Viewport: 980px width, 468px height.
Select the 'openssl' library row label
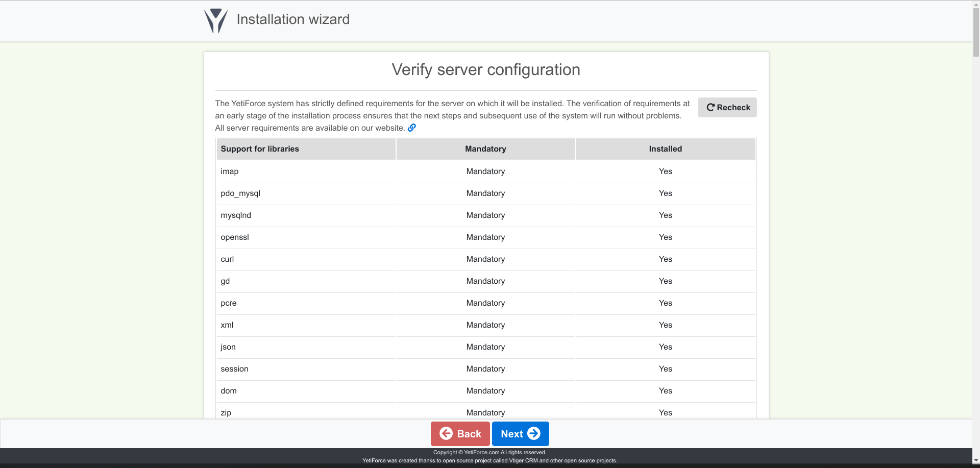[x=235, y=237]
